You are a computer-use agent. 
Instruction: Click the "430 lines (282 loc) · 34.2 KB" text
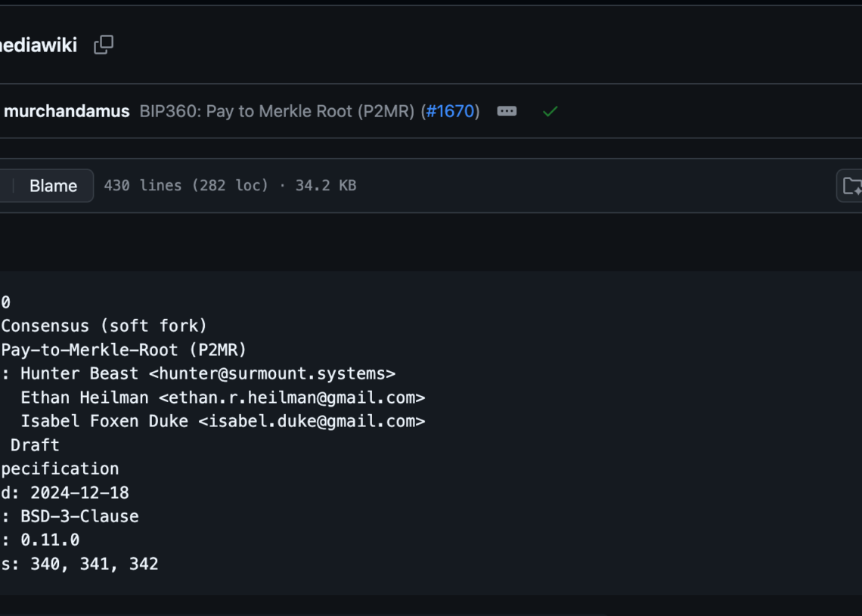pyautogui.click(x=231, y=186)
